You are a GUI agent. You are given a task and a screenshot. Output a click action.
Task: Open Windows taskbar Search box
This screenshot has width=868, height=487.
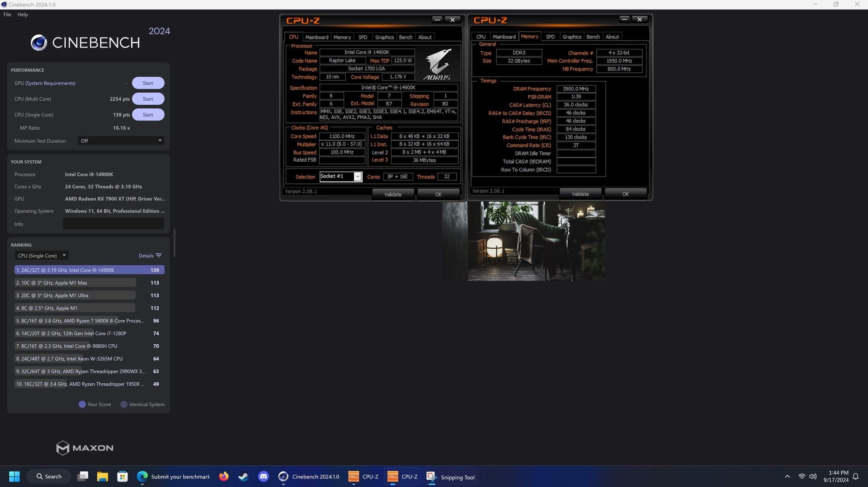click(49, 477)
